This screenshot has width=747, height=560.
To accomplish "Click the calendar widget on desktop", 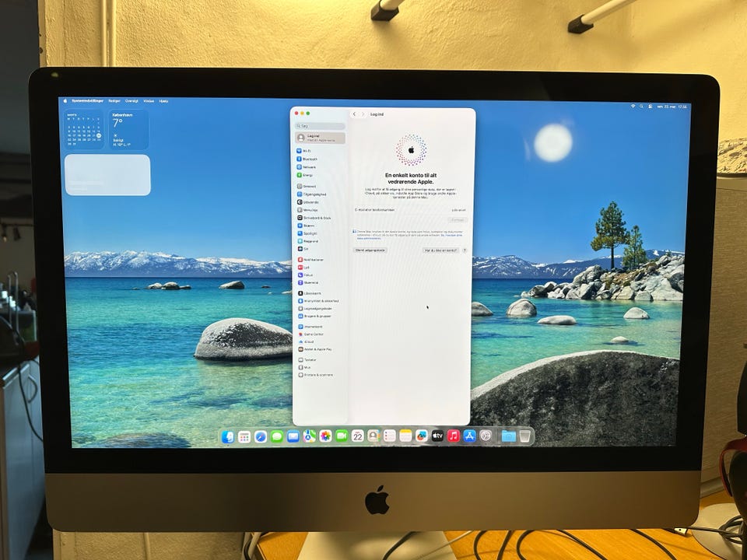I will coord(84,129).
